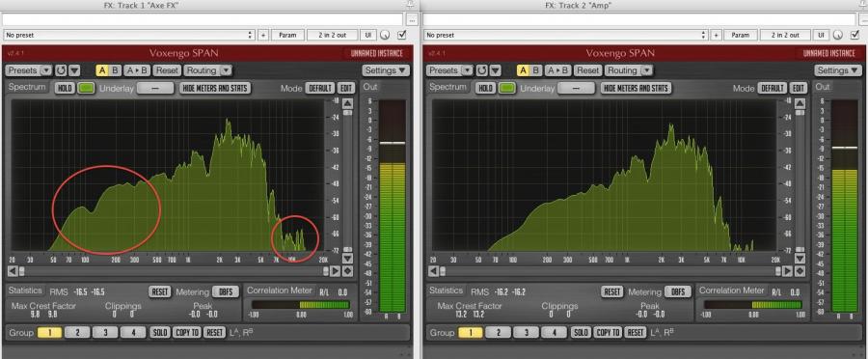Open Mode DEFAULT selector in Axe FX SPAN
The image size is (868, 359).
click(x=319, y=88)
